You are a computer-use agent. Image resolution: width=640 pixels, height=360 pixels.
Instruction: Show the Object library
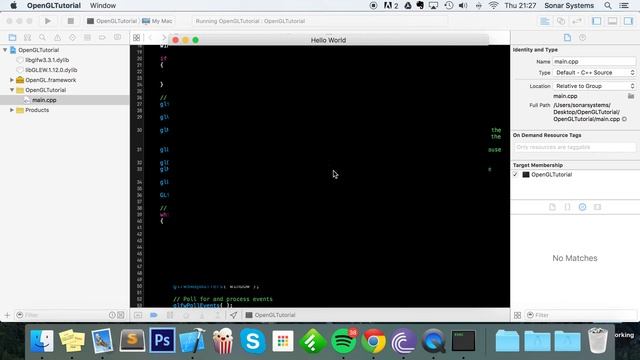[582, 207]
